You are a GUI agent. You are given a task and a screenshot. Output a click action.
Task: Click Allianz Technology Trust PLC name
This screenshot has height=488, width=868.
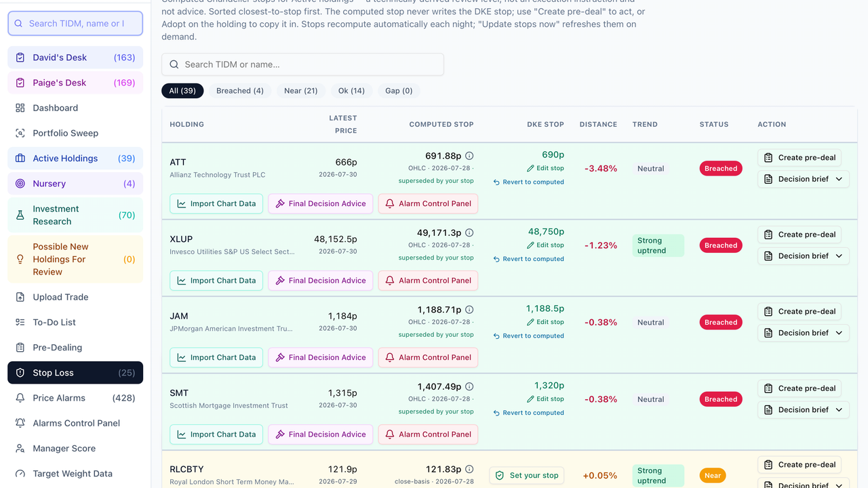pyautogui.click(x=217, y=175)
